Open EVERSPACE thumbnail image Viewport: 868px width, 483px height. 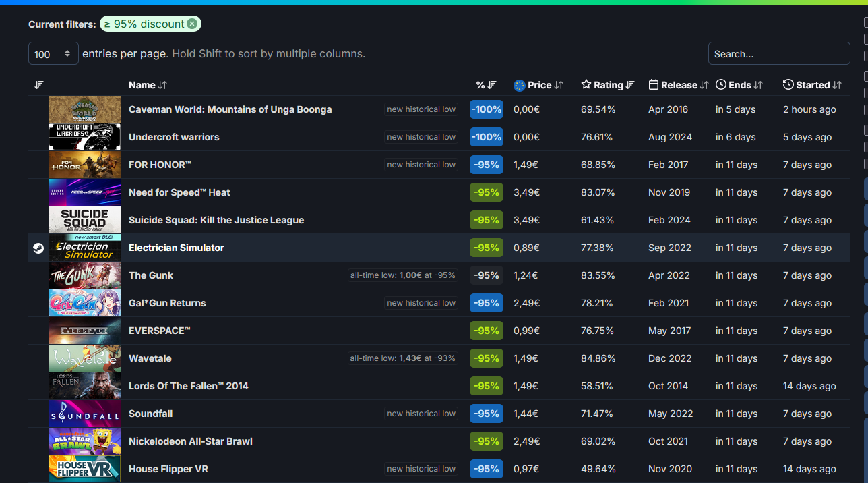[x=84, y=331]
